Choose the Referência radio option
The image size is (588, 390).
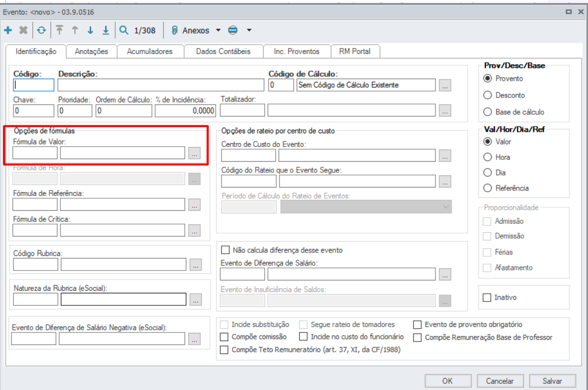[487, 188]
